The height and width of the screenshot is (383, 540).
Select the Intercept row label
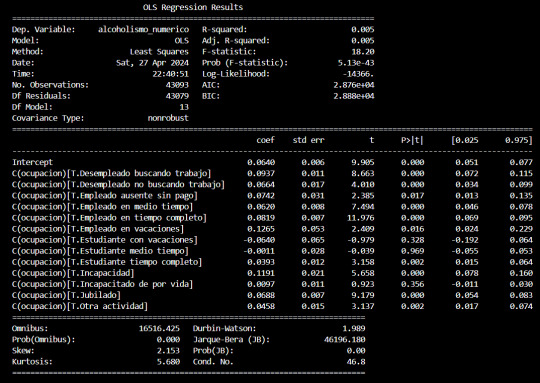tap(32, 162)
